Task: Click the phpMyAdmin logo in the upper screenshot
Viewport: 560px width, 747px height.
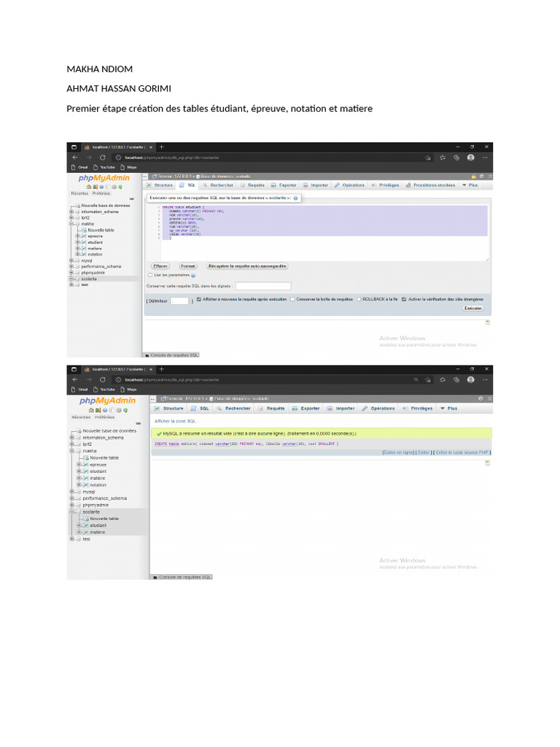Action: (x=104, y=178)
